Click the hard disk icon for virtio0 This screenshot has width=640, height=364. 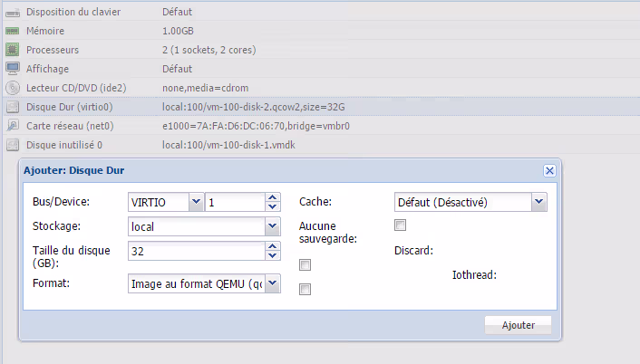click(x=13, y=107)
